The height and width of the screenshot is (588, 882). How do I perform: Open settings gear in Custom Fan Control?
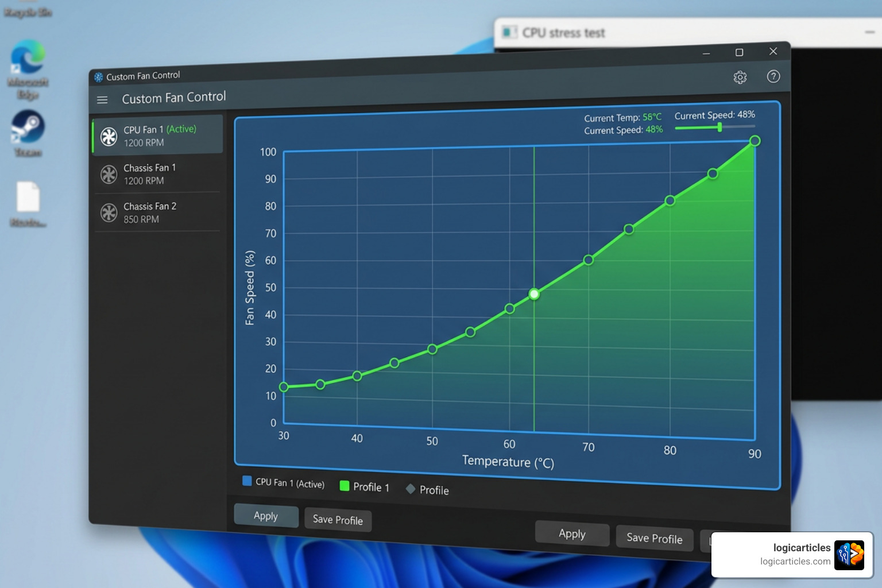(x=740, y=78)
